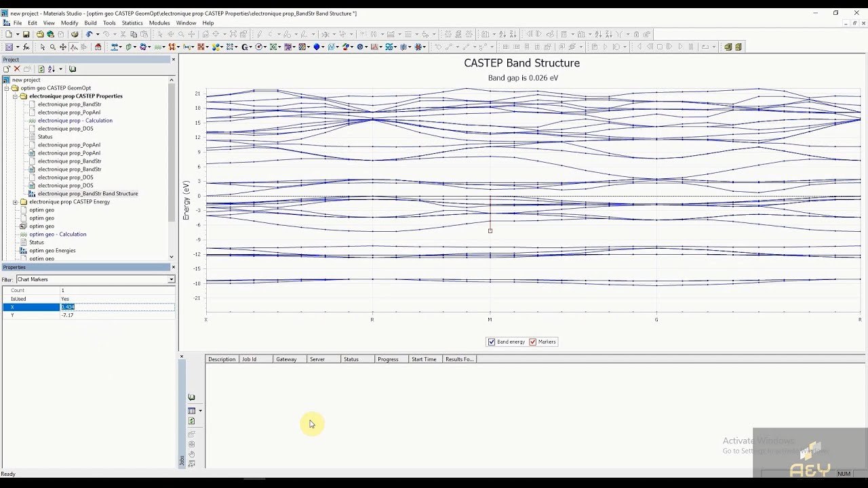
Task: Click the first icon on second toolbar row
Action: pos(9,47)
